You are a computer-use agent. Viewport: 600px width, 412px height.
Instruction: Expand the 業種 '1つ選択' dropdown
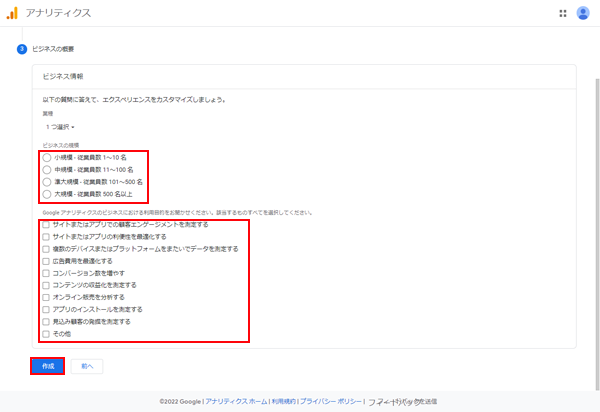60,127
